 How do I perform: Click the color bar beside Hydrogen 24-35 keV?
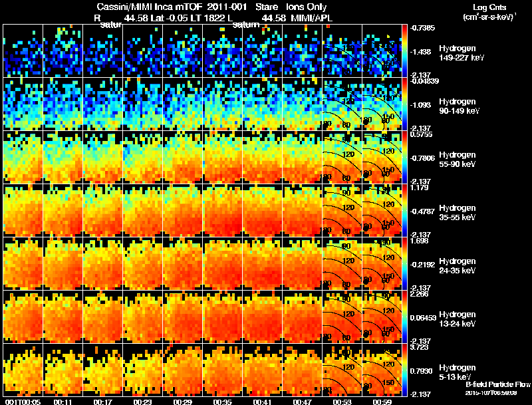click(x=404, y=264)
